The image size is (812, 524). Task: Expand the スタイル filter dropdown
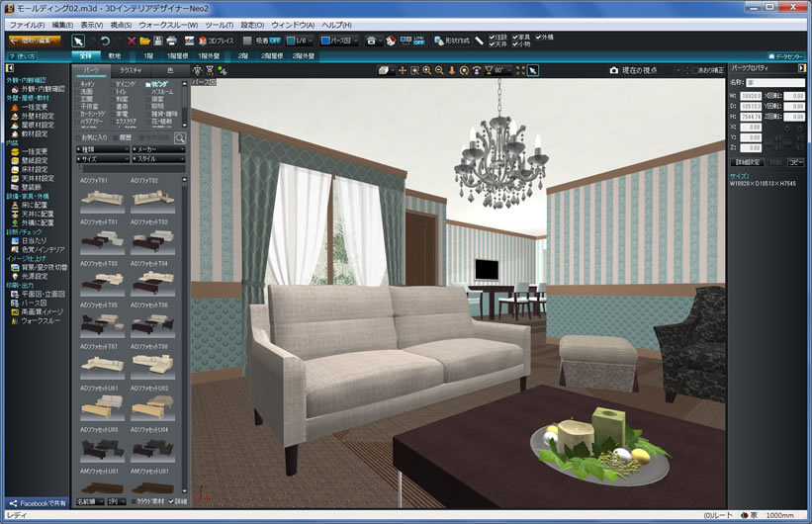click(155, 158)
